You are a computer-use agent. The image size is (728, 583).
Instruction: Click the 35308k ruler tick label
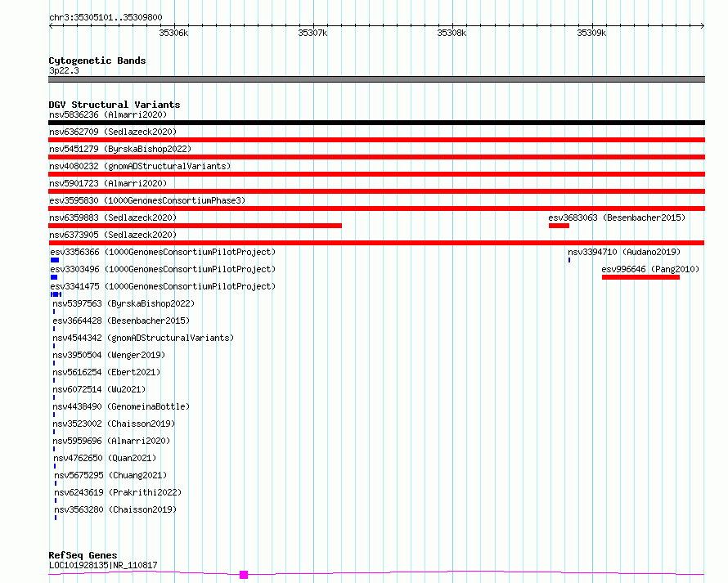452,33
